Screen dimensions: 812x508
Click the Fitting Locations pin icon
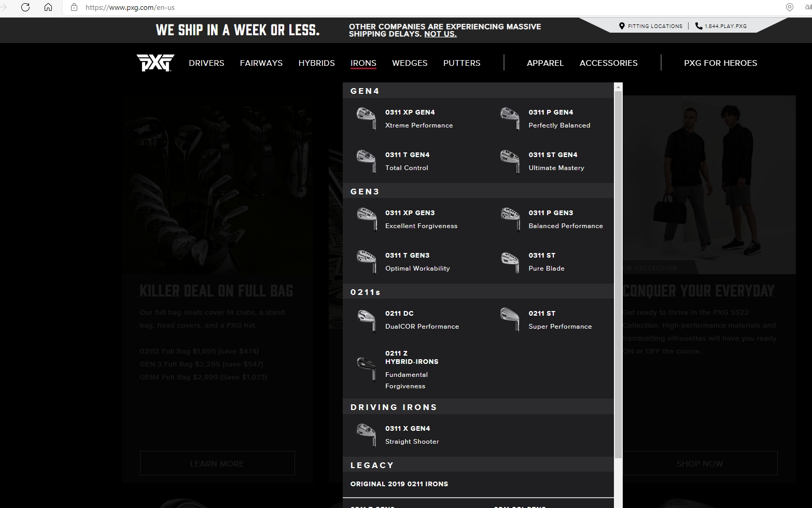point(622,26)
